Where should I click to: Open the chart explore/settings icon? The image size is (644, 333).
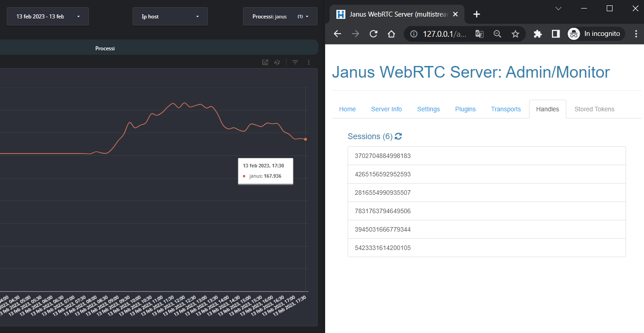tap(265, 62)
